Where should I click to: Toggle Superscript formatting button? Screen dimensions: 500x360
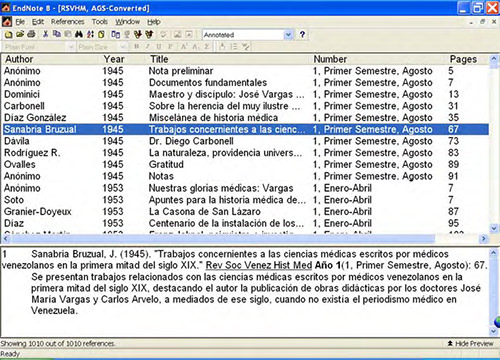[x=184, y=47]
